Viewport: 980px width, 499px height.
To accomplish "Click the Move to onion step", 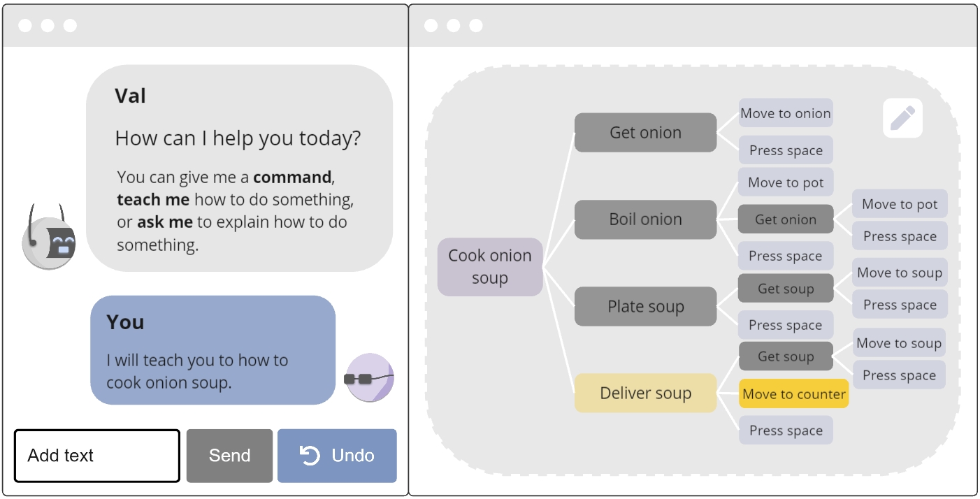I will pyautogui.click(x=786, y=113).
